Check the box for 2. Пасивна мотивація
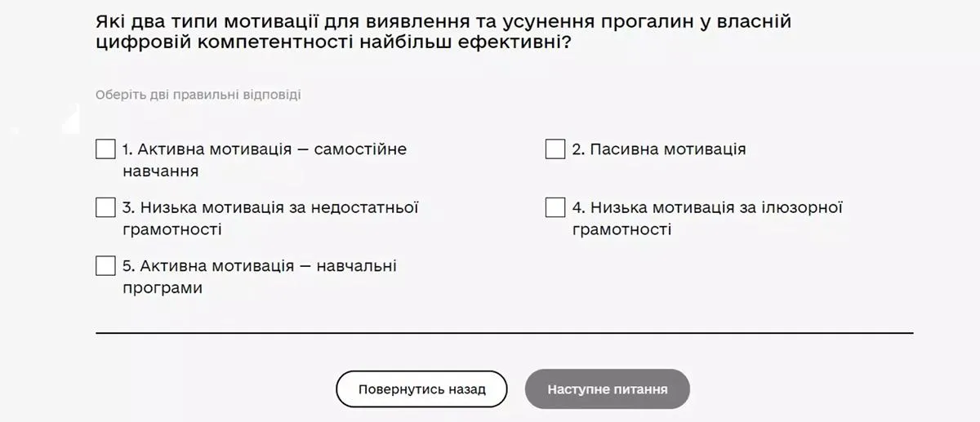The width and height of the screenshot is (980, 422). point(555,149)
